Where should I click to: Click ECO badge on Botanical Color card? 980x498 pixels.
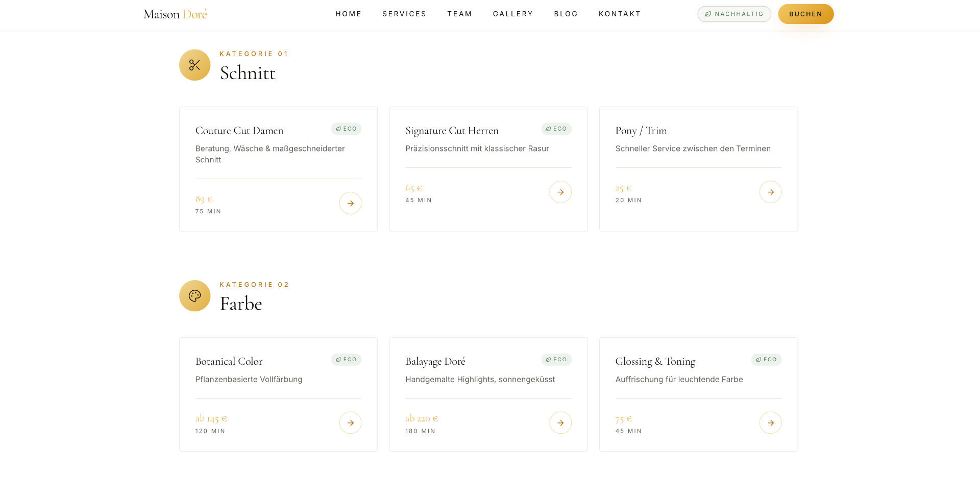click(346, 360)
